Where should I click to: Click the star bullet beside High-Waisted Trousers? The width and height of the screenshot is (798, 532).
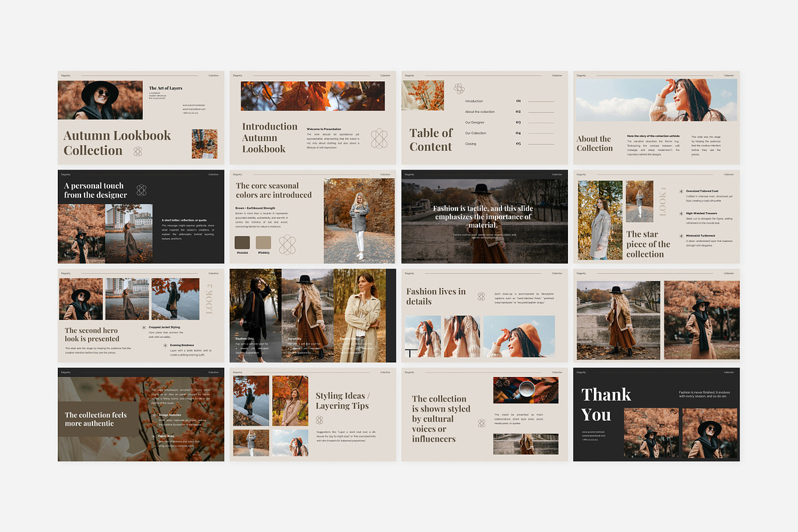click(681, 214)
